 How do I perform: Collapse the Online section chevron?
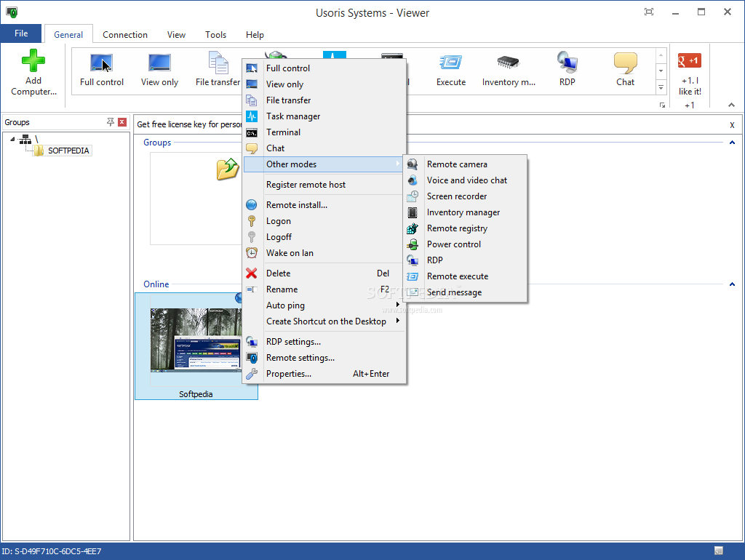[x=732, y=284]
